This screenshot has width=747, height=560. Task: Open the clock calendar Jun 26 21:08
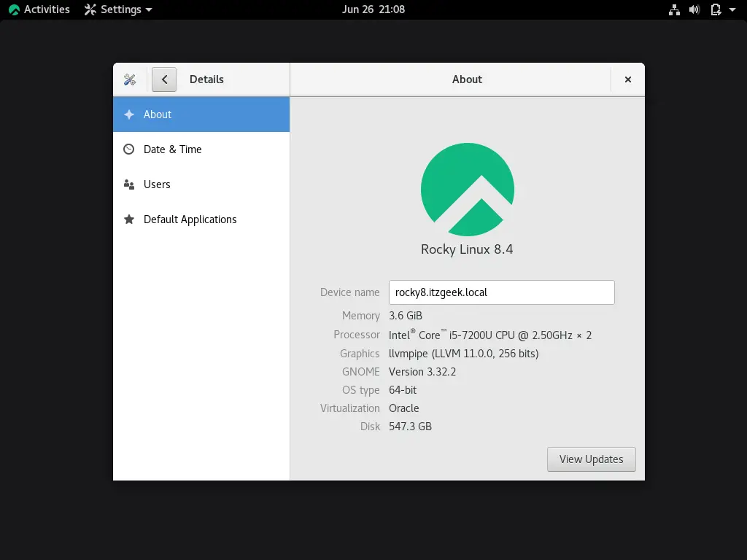tap(373, 9)
